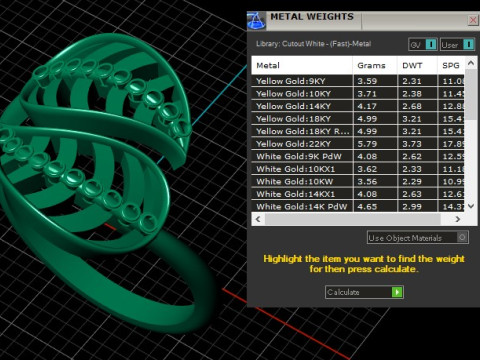Click the 2.31 DWT value

point(412,81)
